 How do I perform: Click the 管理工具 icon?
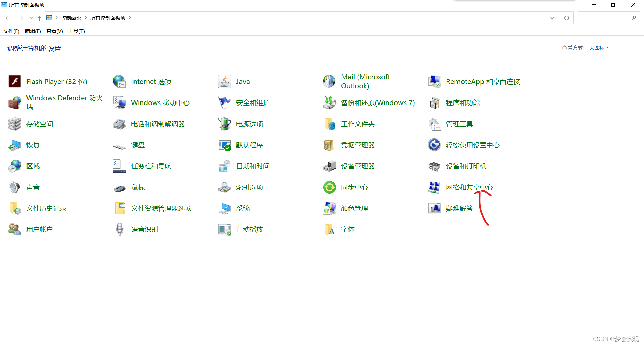tap(435, 124)
